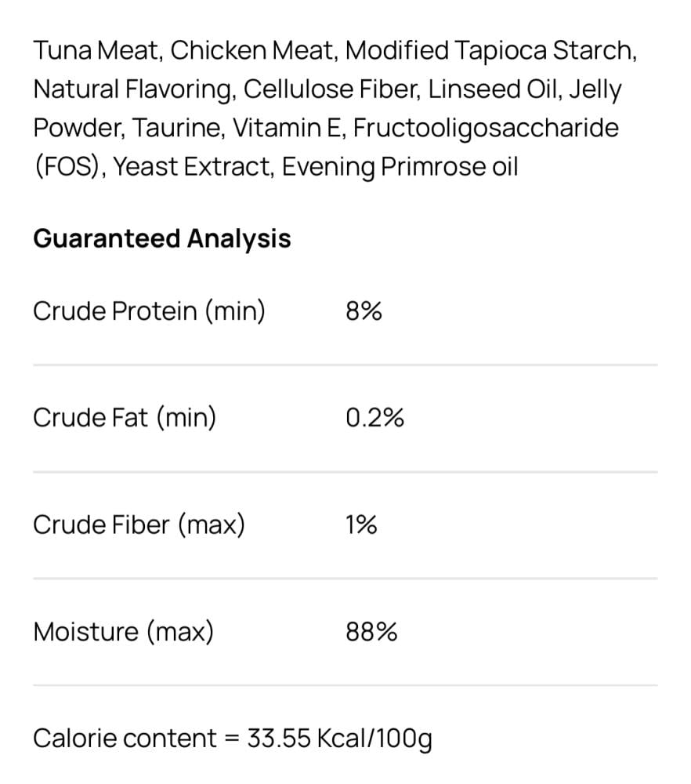
Task: Click the Evening Primrose oil ingredient
Action: point(400,168)
